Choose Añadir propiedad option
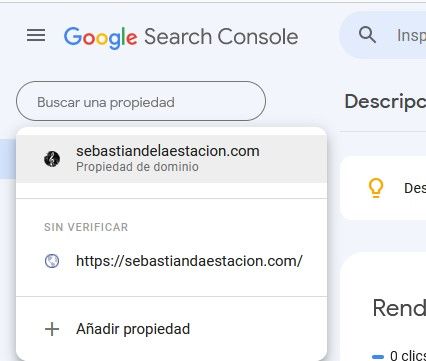 pyautogui.click(x=172, y=329)
